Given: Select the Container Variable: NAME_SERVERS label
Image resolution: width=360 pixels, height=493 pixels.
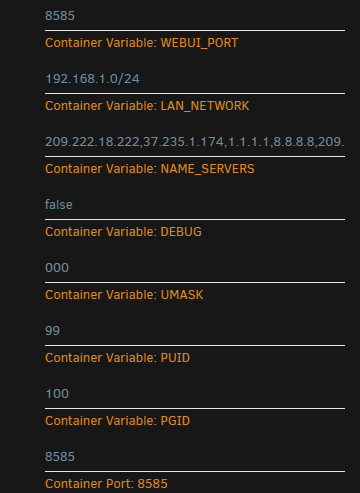Looking at the screenshot, I should (150, 169).
